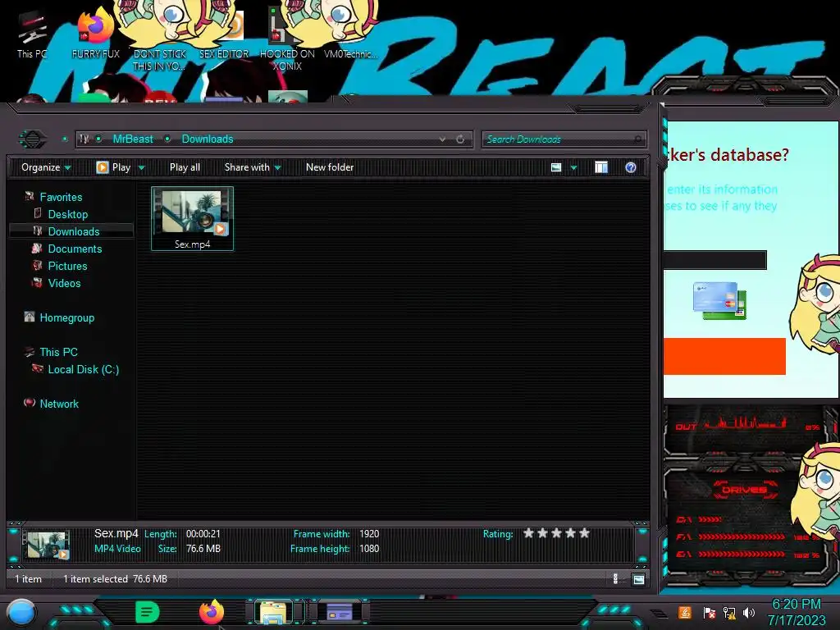Toggle the preview pane icon
The width and height of the screenshot is (840, 630).
click(601, 167)
